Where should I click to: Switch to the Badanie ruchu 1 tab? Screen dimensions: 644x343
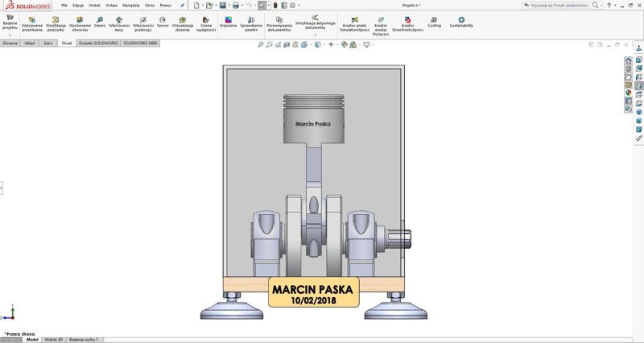click(x=84, y=340)
